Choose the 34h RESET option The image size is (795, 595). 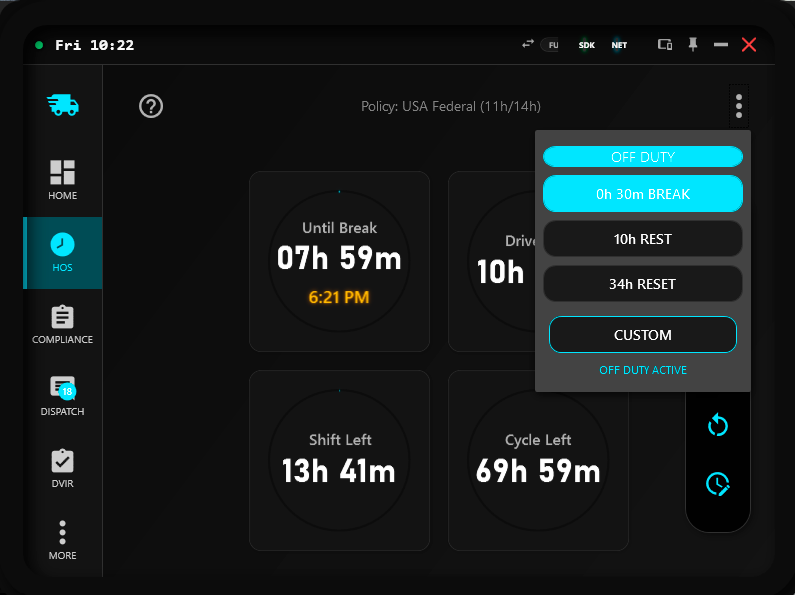[643, 284]
